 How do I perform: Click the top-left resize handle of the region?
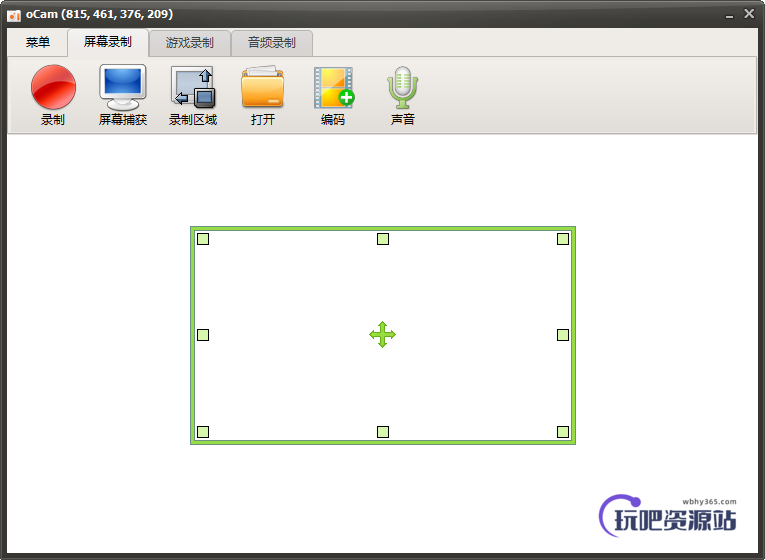[x=203, y=239]
